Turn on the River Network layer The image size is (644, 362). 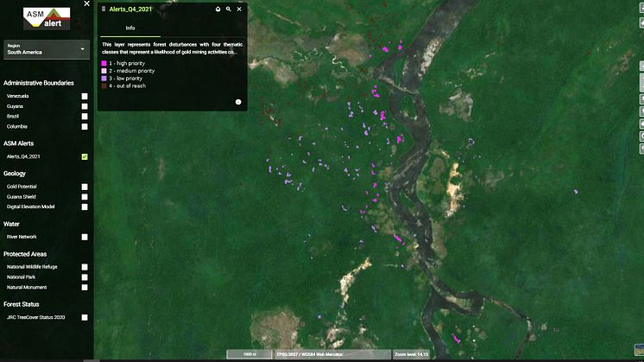tap(85, 237)
